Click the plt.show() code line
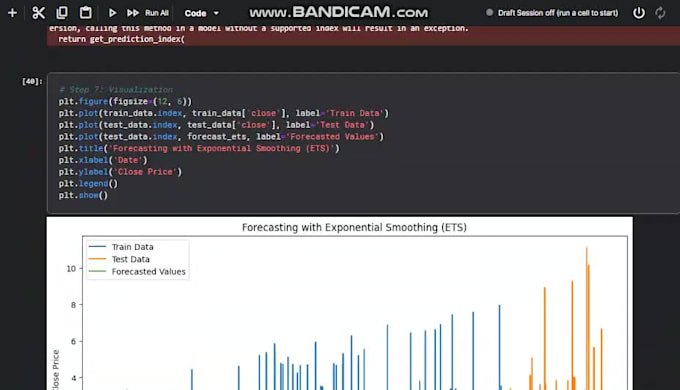 tap(83, 195)
